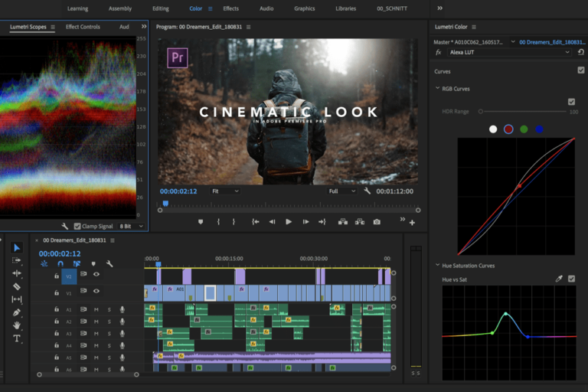Mute audio track A1

[x=96, y=310]
